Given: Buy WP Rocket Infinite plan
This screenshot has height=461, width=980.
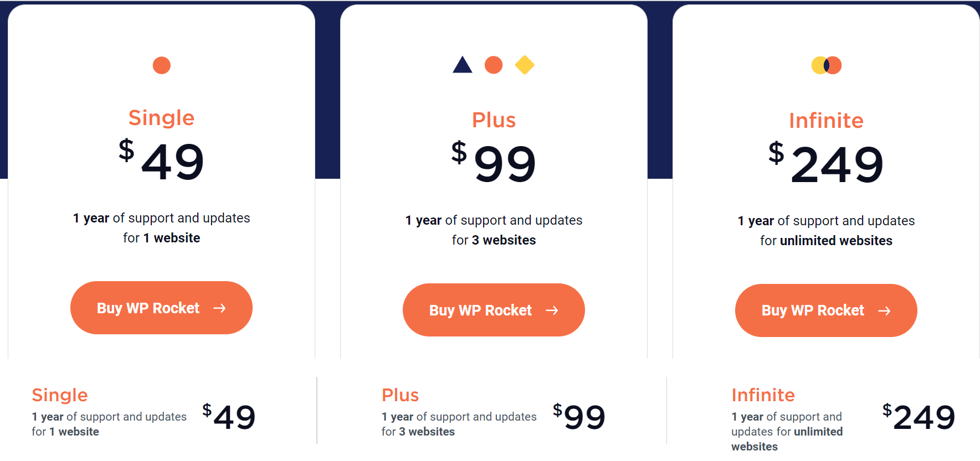Looking at the screenshot, I should pyautogui.click(x=813, y=310).
